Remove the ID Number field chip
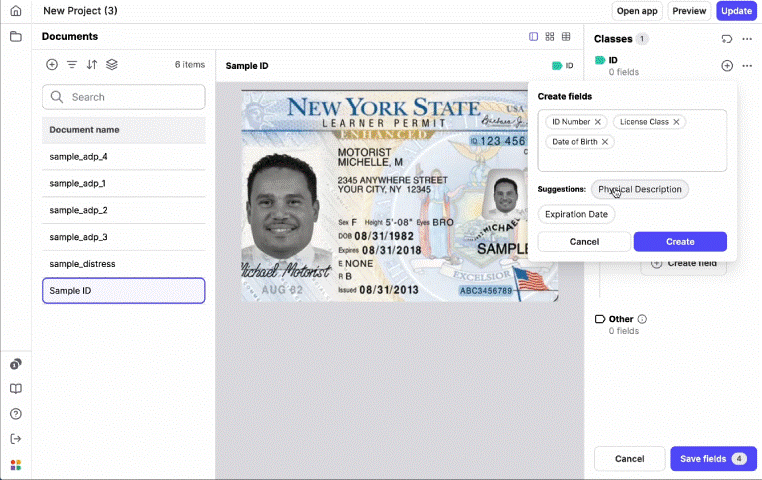Viewport: 762px width, 480px height. [598, 122]
